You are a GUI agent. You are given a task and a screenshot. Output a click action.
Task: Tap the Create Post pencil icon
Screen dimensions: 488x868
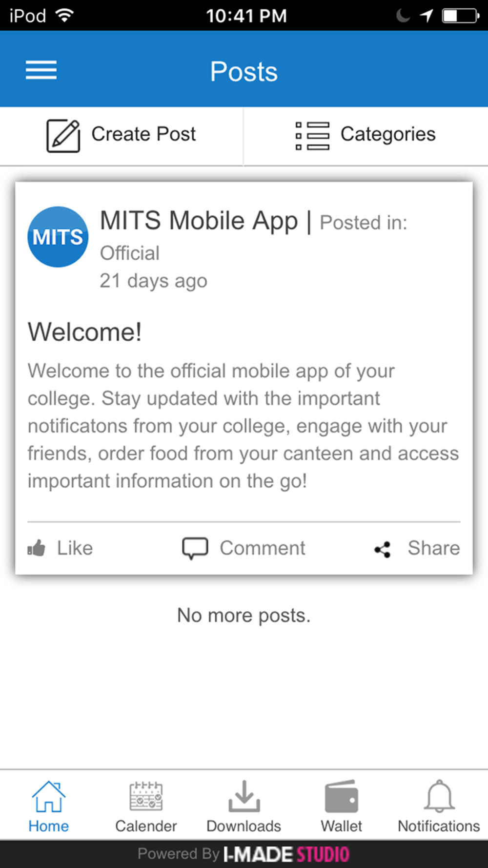(63, 135)
